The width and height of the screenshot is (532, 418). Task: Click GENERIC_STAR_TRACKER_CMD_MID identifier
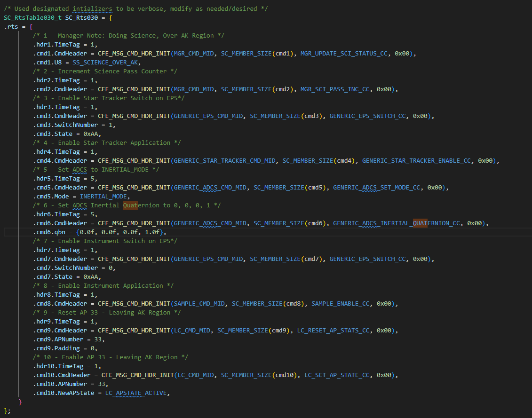tap(225, 161)
